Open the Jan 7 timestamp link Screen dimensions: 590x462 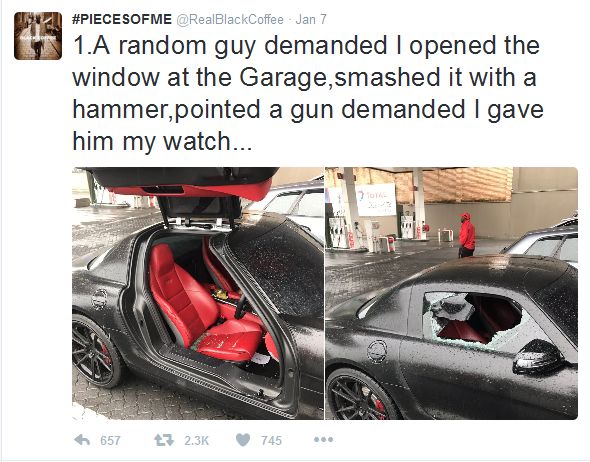311,19
